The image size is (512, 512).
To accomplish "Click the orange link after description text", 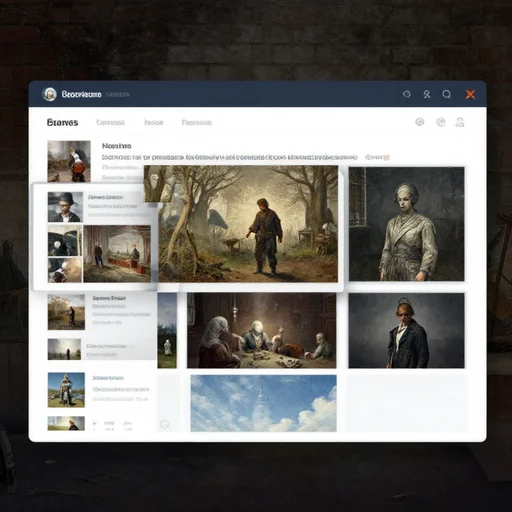I will [x=377, y=157].
